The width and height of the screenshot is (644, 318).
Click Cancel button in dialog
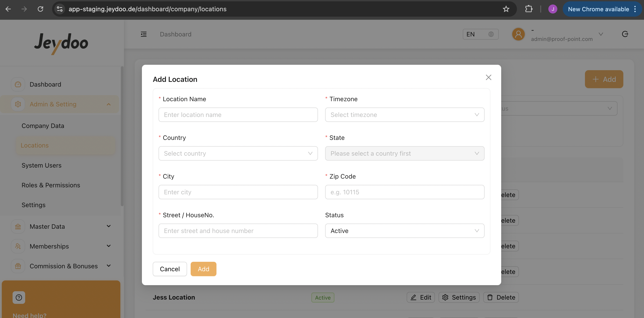pos(170,269)
